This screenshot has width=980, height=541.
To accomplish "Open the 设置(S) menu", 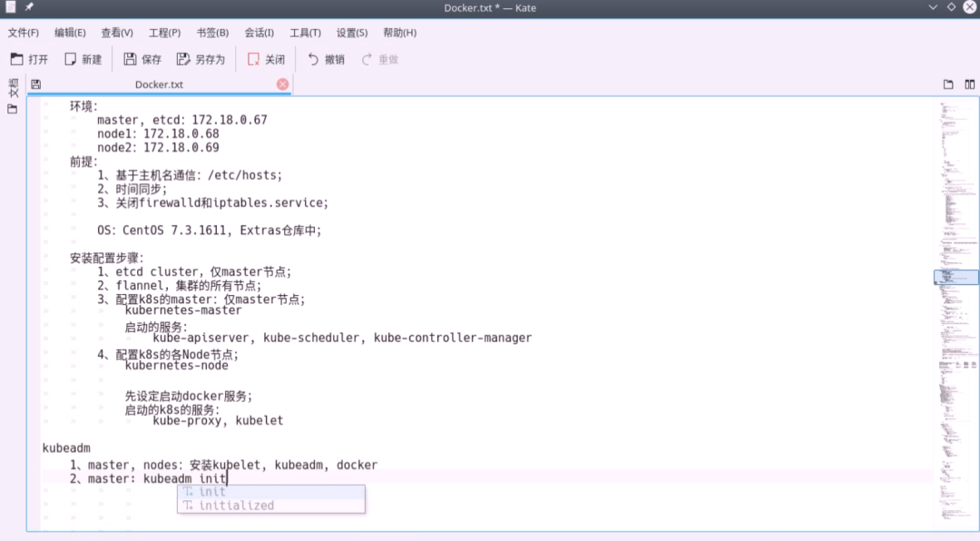I will (x=352, y=33).
